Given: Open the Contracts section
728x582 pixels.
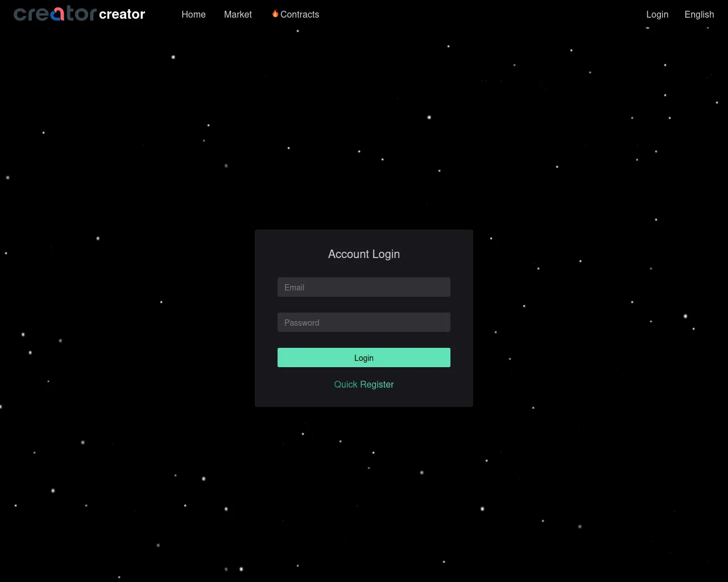Looking at the screenshot, I should click(x=300, y=14).
